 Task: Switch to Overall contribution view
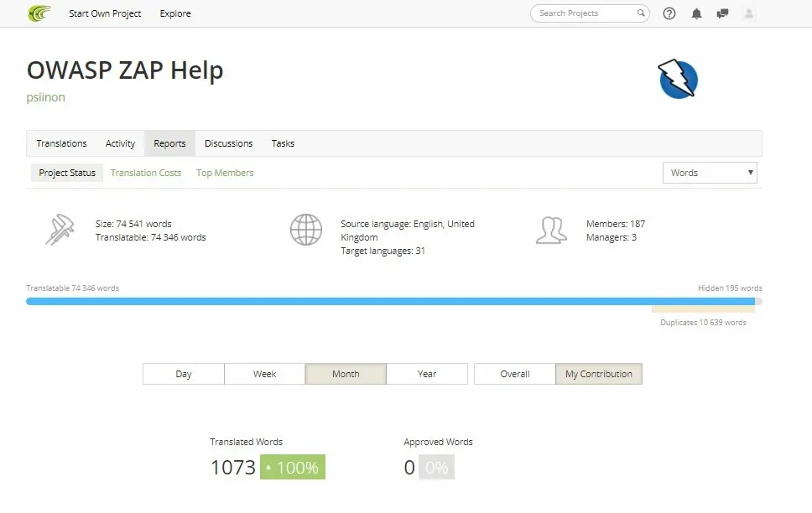[515, 374]
